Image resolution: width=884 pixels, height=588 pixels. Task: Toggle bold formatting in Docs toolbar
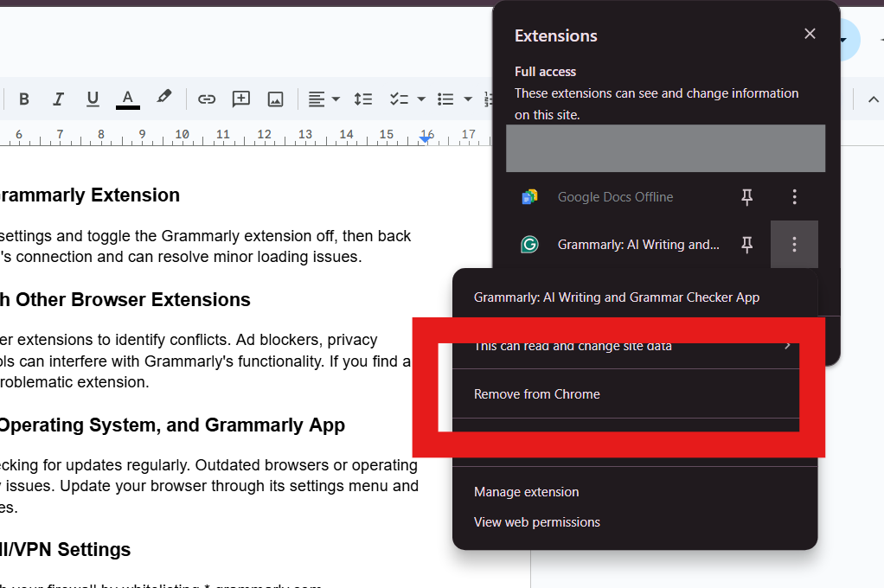(x=23, y=99)
